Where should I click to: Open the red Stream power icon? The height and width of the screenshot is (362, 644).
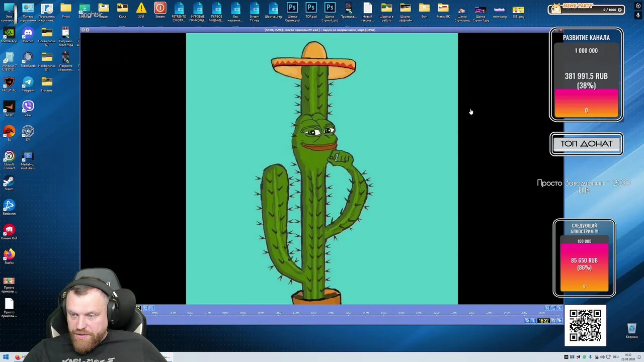click(x=160, y=10)
